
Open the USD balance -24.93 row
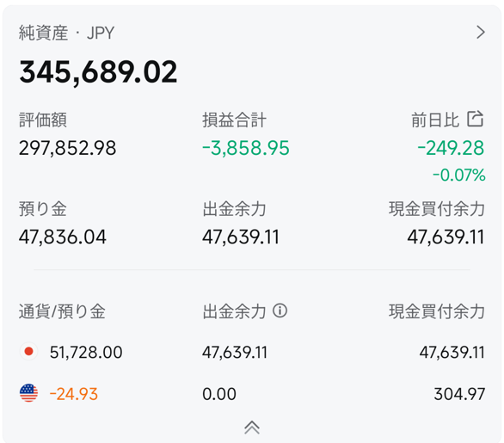(252, 393)
